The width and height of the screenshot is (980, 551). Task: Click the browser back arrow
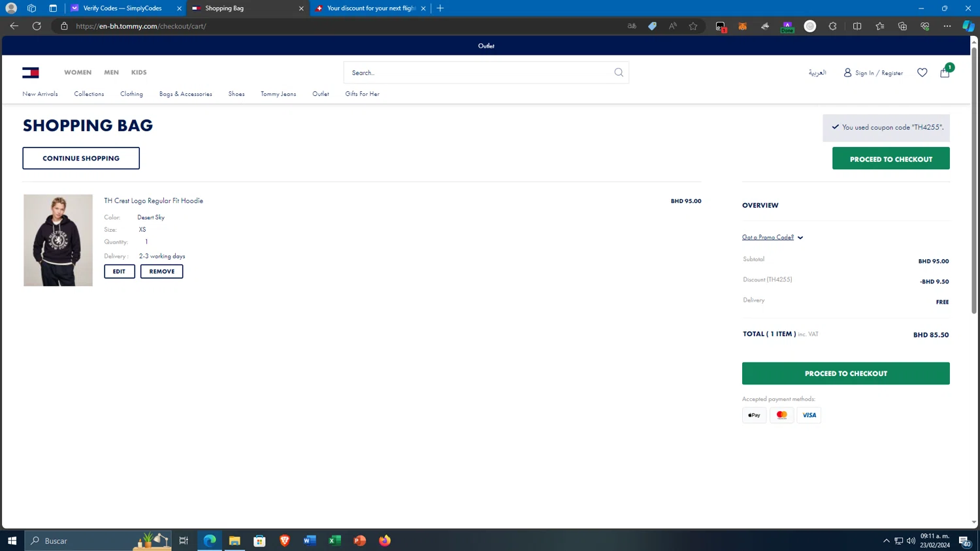[14, 26]
